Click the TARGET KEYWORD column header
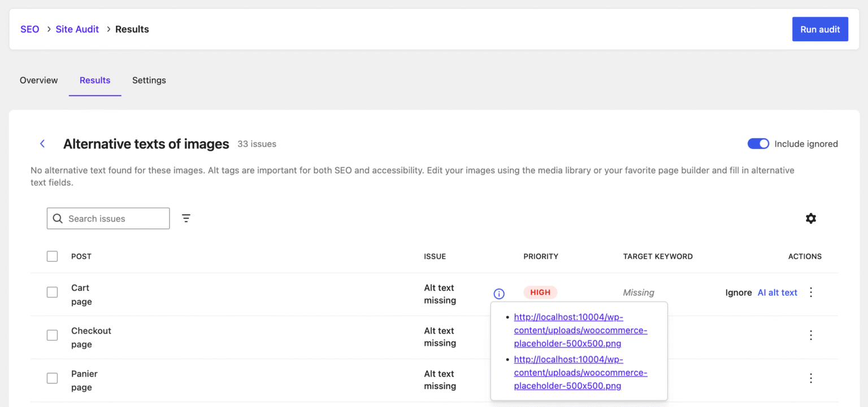The height and width of the screenshot is (407, 868). [x=658, y=256]
